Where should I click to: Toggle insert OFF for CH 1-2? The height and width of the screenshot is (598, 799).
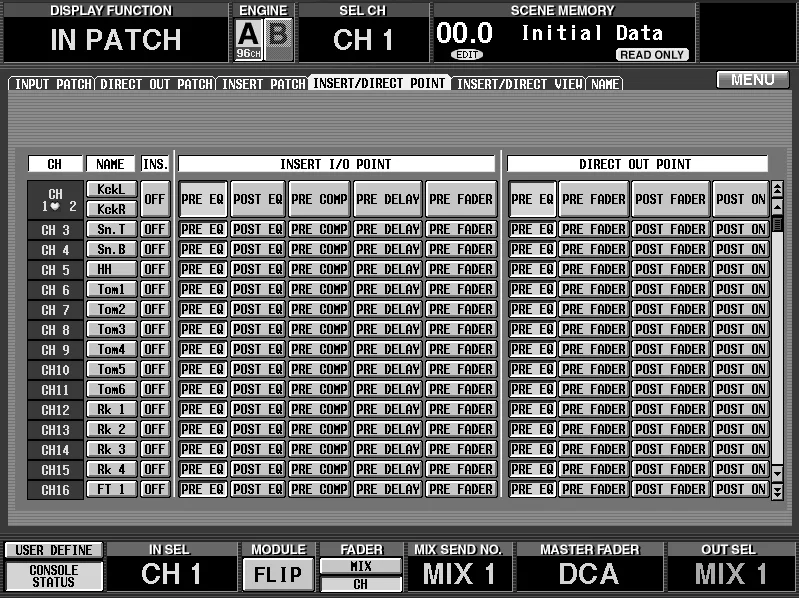pyautogui.click(x=155, y=199)
